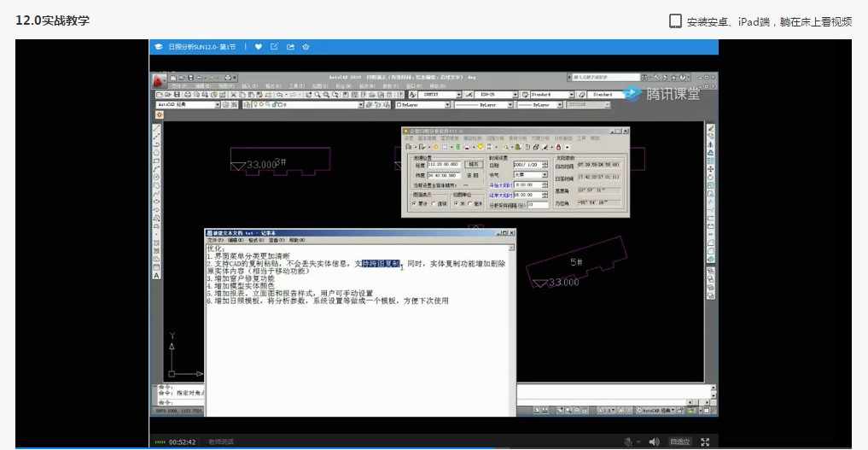Click Notepad line '3.增加客户修复功能'

(240, 278)
